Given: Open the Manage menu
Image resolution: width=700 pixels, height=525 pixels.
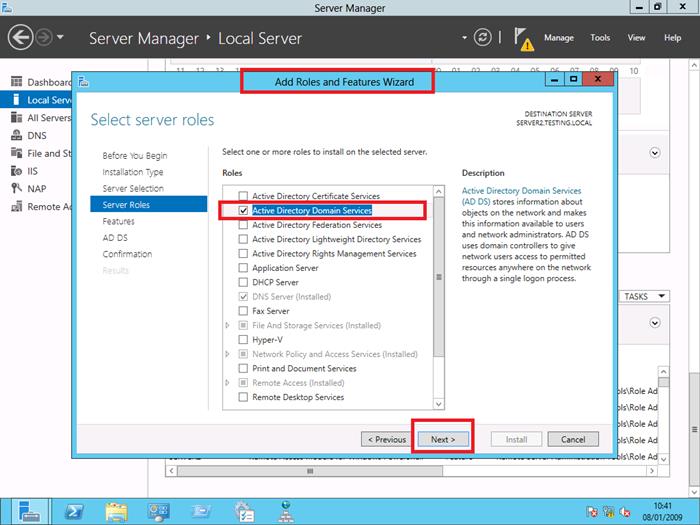Looking at the screenshot, I should click(559, 38).
